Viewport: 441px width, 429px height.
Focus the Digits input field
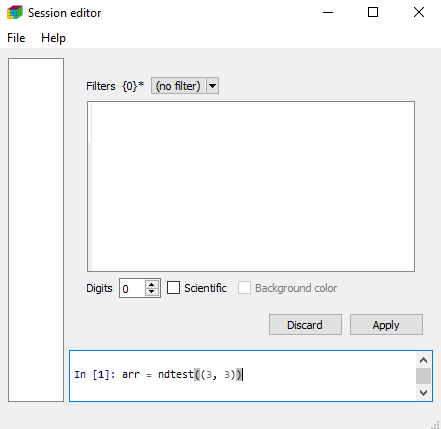point(132,288)
